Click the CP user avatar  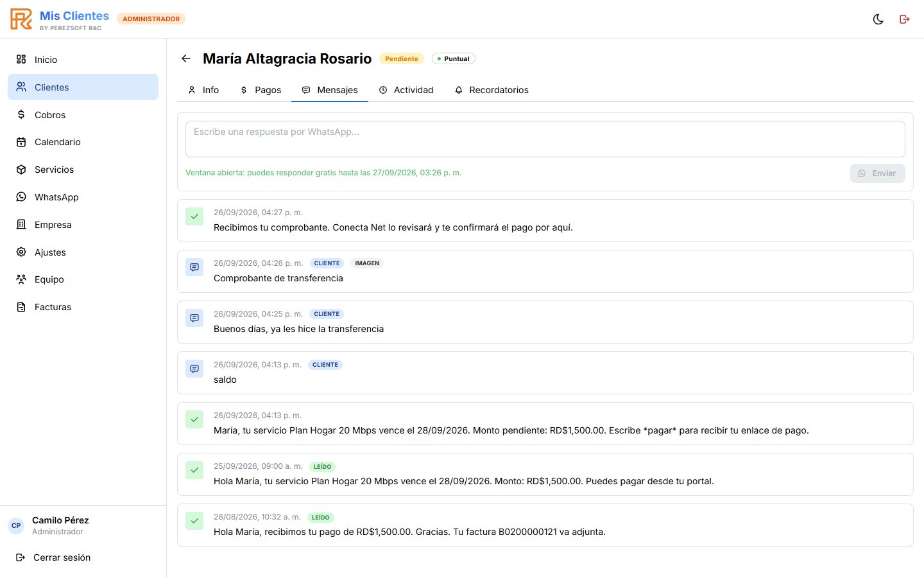[17, 525]
